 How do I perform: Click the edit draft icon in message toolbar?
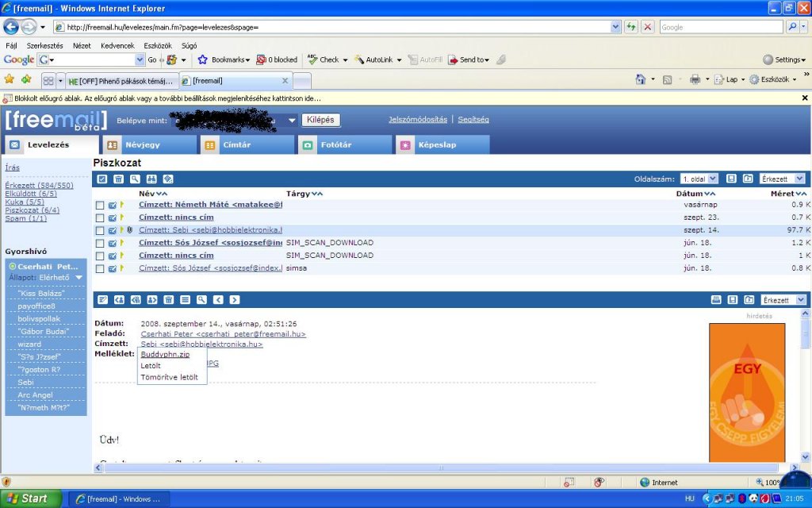[102, 299]
